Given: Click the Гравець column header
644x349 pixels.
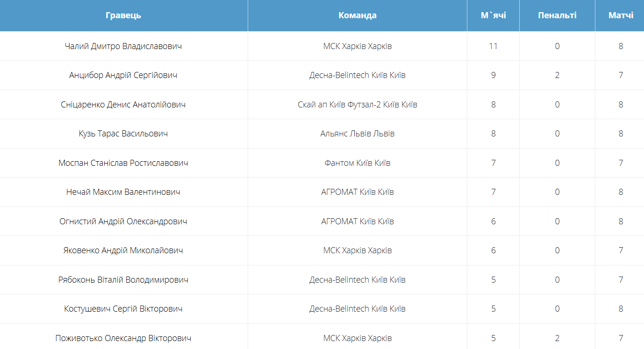Looking at the screenshot, I should click(123, 15).
